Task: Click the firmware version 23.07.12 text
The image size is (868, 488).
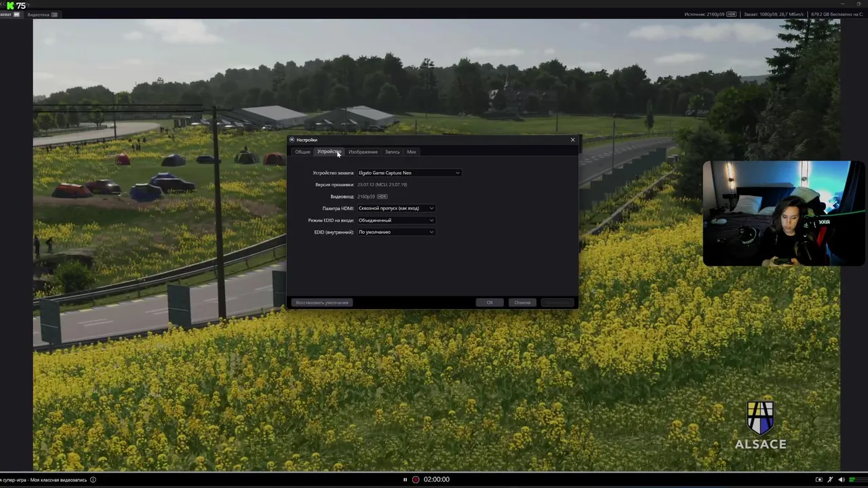Action: pos(382,184)
